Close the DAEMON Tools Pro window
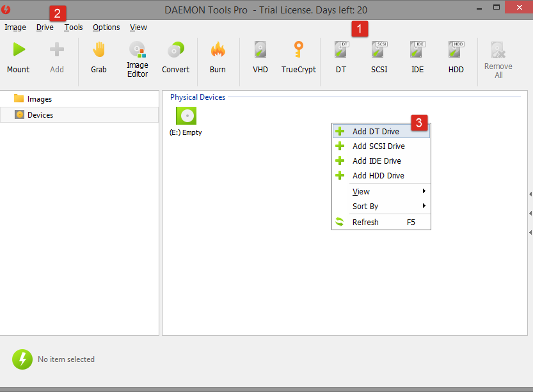The height and width of the screenshot is (392, 533). click(x=519, y=8)
